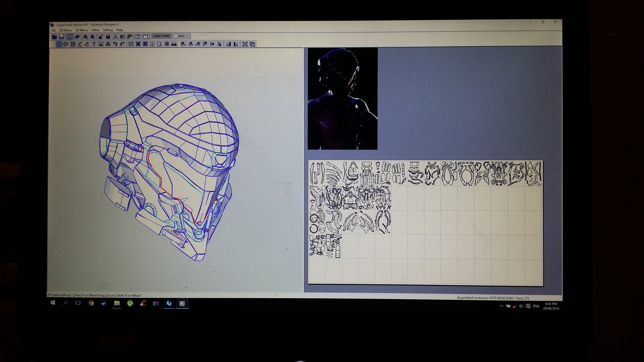Viewport: 644px width, 362px height.
Task: Select the Text T tool
Action: (x=94, y=44)
